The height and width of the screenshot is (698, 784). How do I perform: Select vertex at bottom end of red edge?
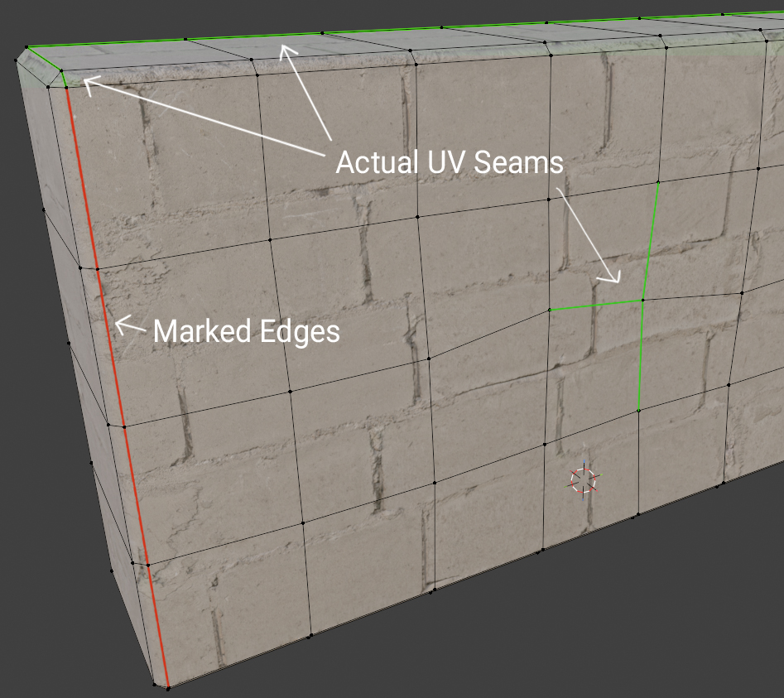168,688
